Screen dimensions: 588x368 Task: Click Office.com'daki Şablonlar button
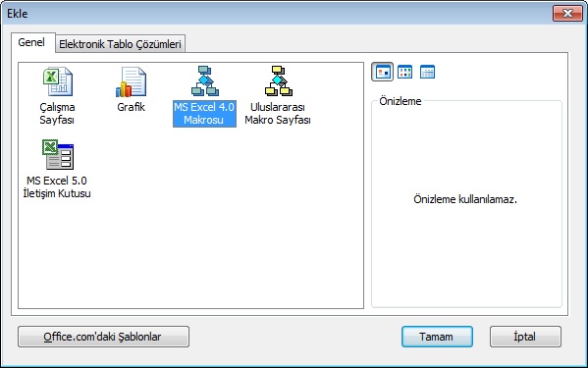(x=103, y=337)
